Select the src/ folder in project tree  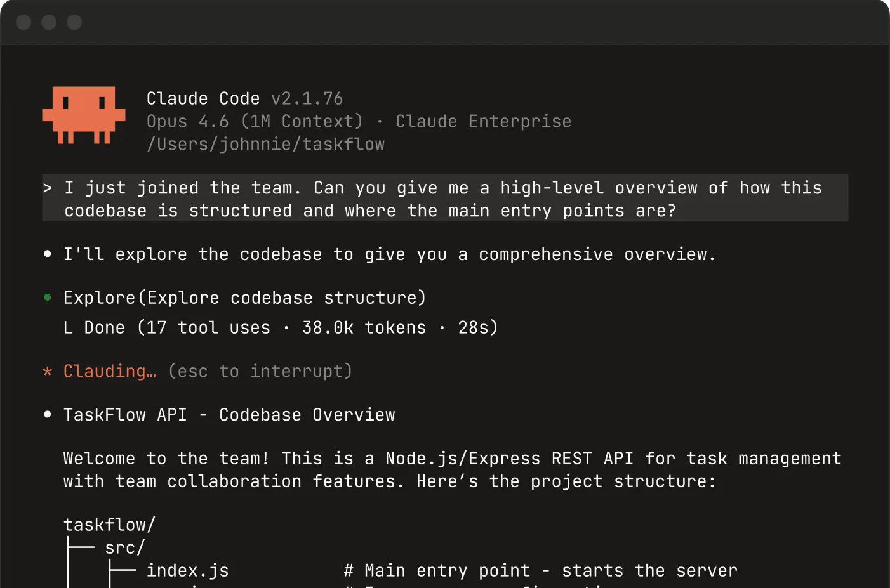(x=125, y=548)
